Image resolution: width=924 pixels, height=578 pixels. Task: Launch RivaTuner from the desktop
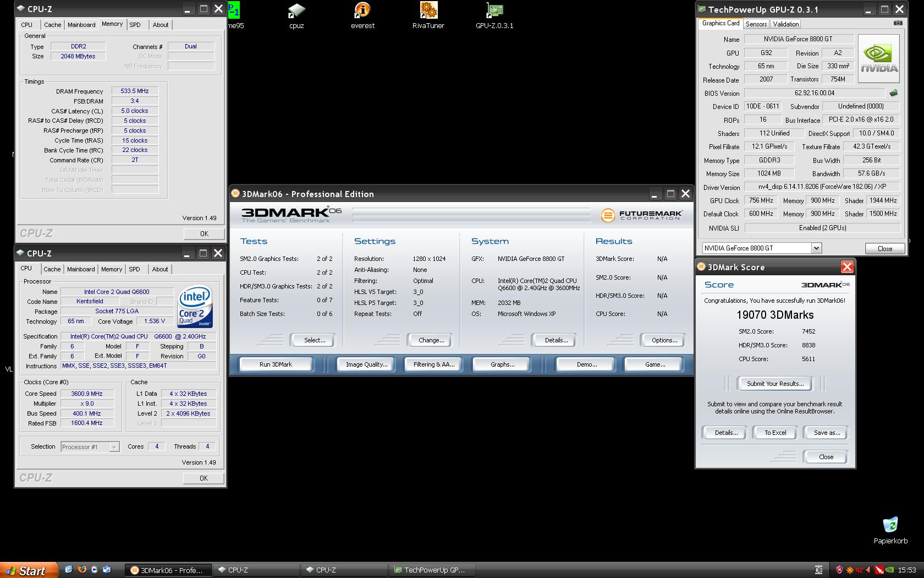[x=428, y=15]
